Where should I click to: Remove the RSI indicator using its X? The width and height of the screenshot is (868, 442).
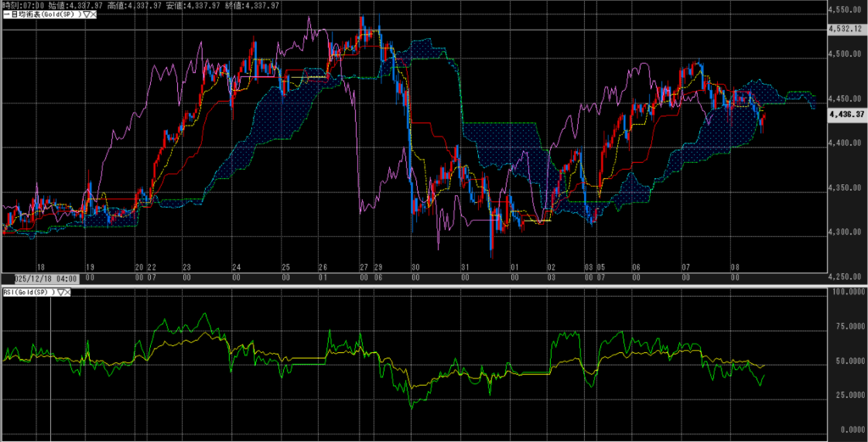click(x=67, y=293)
